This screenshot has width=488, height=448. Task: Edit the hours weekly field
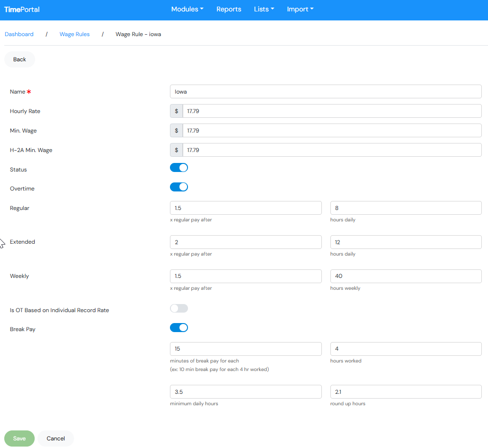pos(406,276)
